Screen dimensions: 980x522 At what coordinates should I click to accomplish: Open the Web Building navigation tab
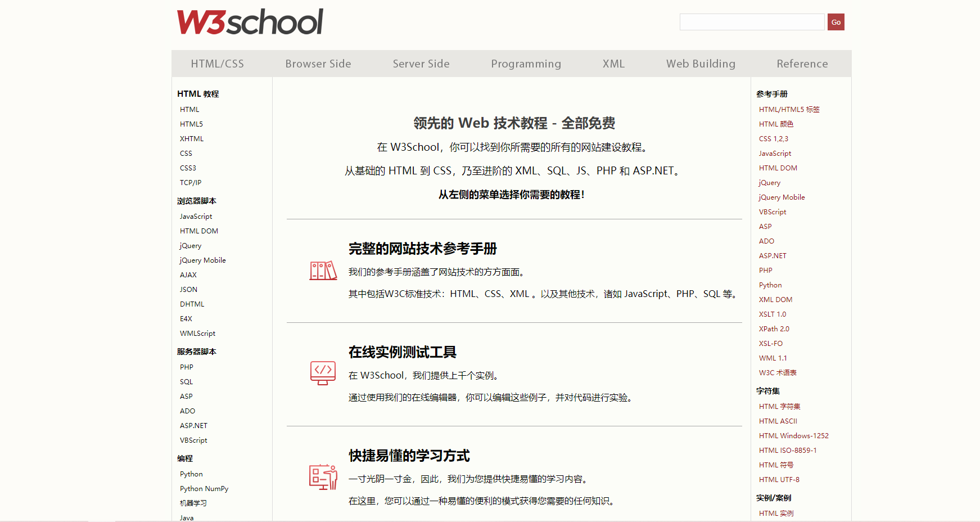[701, 64]
